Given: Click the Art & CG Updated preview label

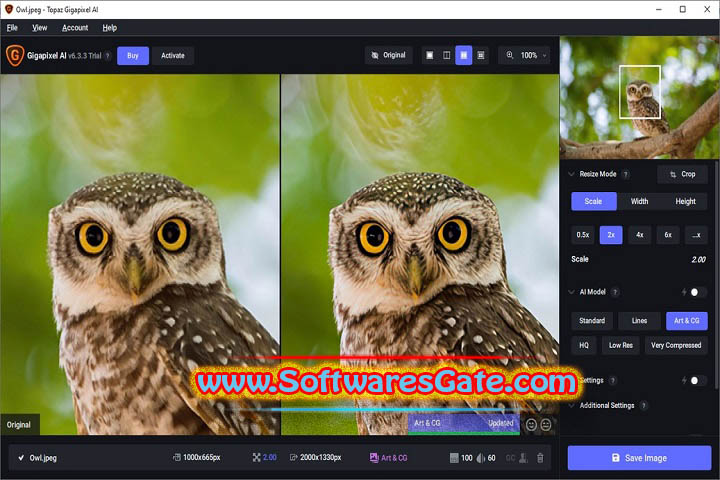Looking at the screenshot, I should coord(464,424).
